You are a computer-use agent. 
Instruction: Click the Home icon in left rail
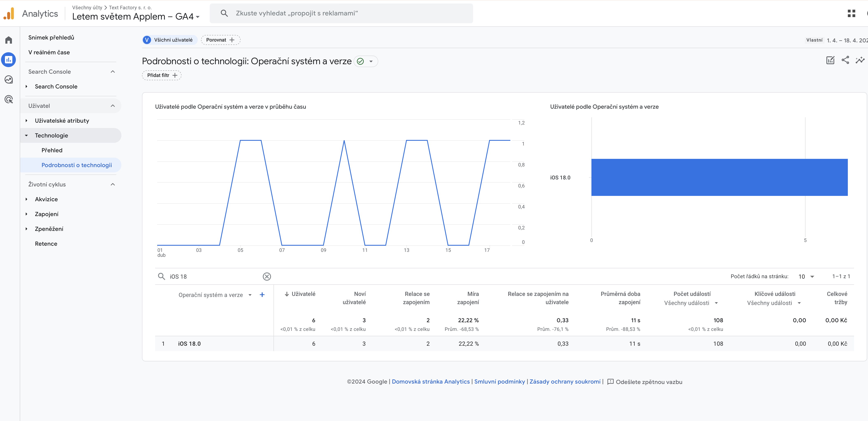pos(9,40)
